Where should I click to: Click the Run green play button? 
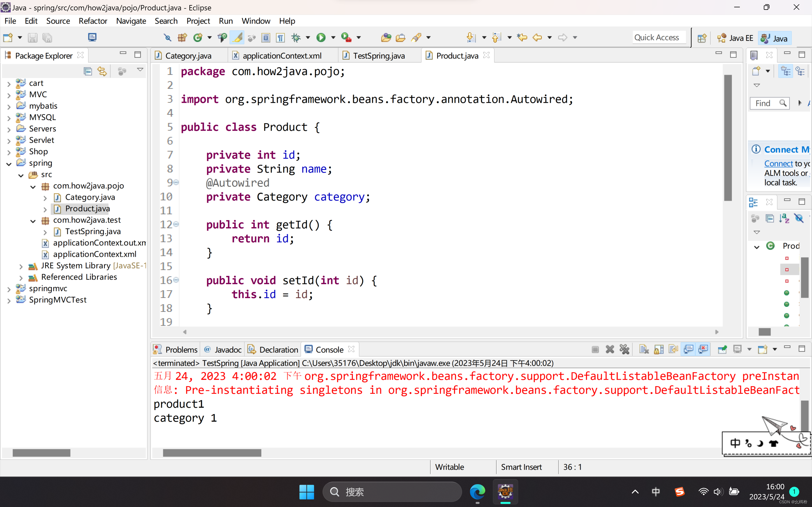[x=321, y=37]
